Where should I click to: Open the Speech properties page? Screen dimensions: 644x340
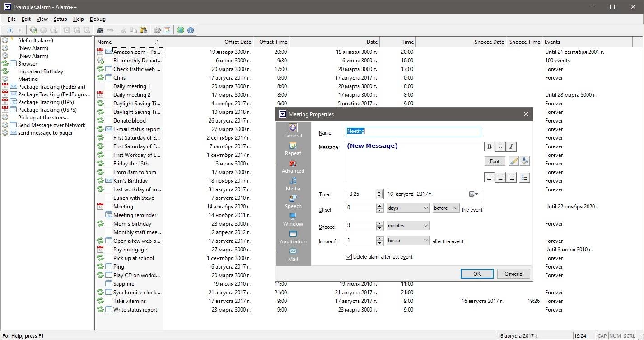tap(293, 202)
